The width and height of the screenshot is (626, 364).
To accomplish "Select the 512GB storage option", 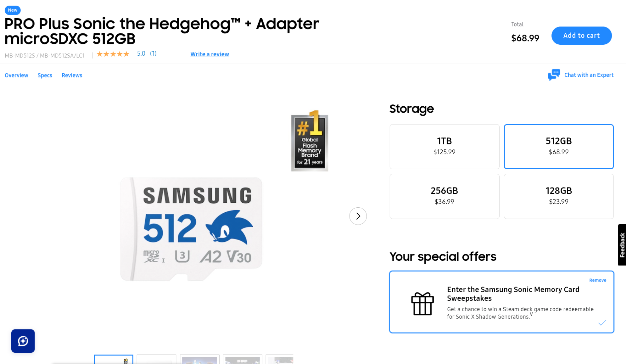I will point(558,146).
